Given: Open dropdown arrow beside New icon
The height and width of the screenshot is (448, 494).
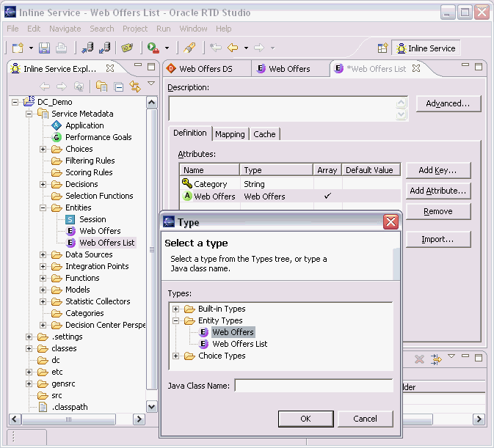Looking at the screenshot, I should tap(31, 48).
